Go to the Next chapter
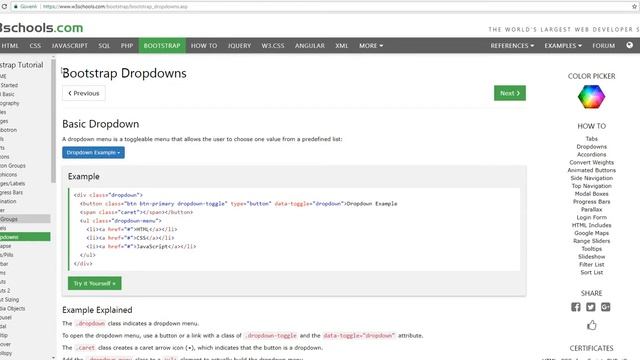The width and height of the screenshot is (640, 360). coord(510,93)
